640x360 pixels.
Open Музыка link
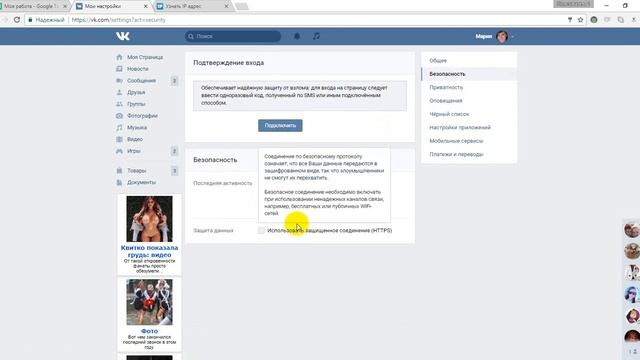137,128
